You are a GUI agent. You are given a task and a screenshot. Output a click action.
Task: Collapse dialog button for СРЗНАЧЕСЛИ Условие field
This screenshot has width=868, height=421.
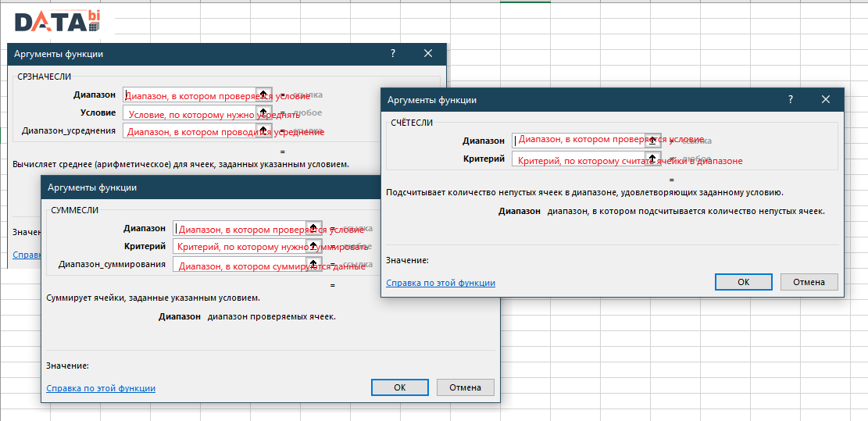[x=264, y=112]
